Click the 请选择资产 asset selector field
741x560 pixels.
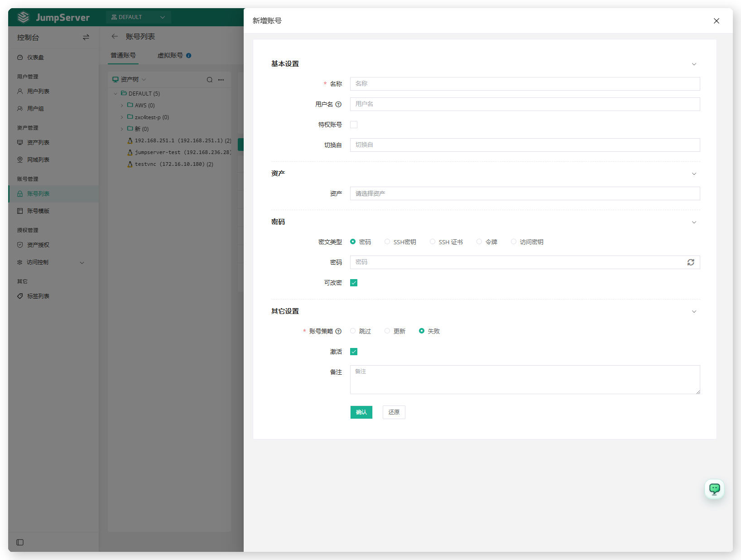pyautogui.click(x=525, y=193)
